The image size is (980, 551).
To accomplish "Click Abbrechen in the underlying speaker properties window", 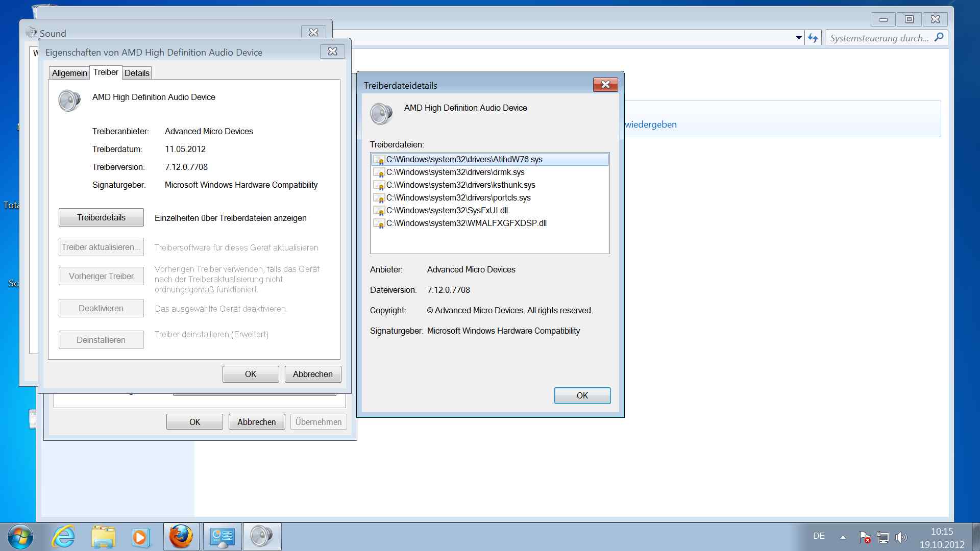I will point(257,422).
